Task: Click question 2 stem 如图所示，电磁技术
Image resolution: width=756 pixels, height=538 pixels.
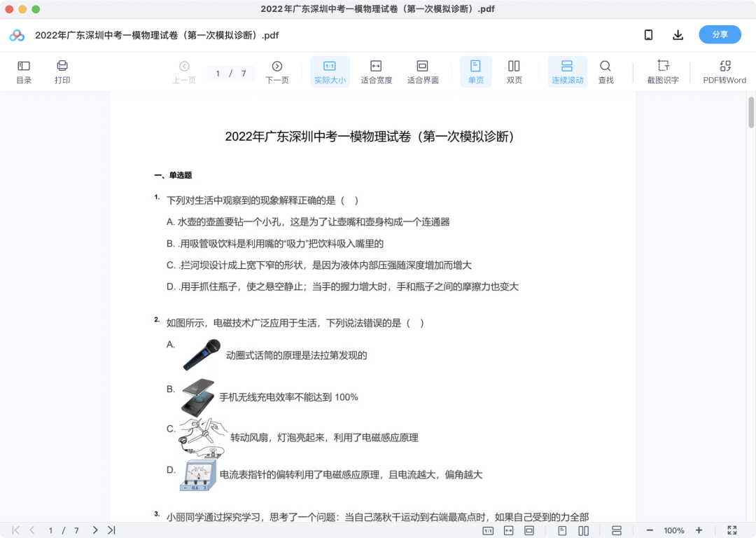Action: [x=295, y=323]
